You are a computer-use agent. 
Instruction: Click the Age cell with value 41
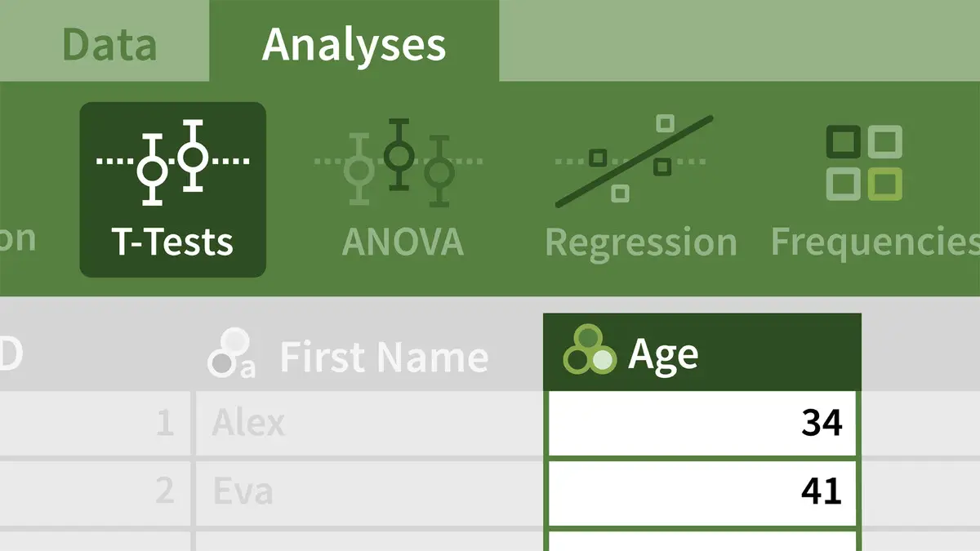pyautogui.click(x=702, y=491)
